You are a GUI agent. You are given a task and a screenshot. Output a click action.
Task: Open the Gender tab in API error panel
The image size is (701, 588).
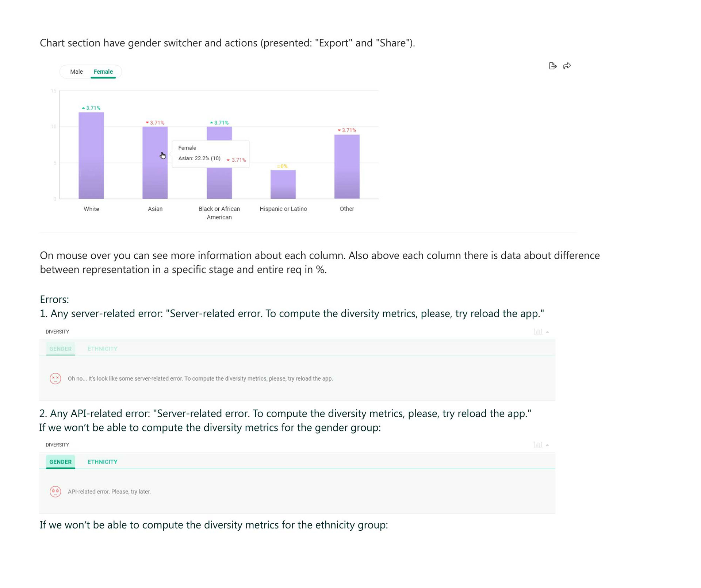point(60,462)
